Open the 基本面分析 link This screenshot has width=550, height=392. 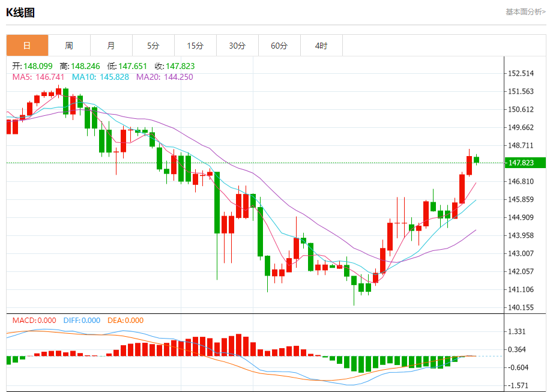pos(525,12)
